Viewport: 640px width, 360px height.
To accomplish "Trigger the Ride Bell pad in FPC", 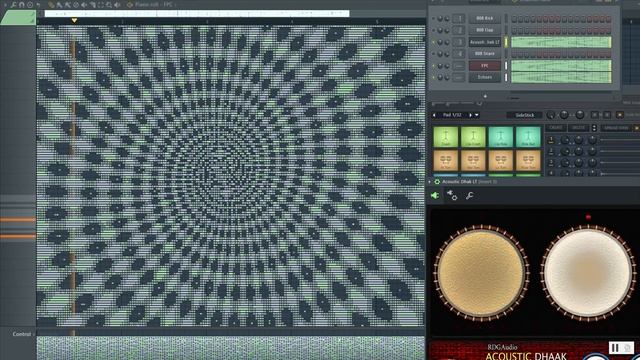I will (528, 137).
